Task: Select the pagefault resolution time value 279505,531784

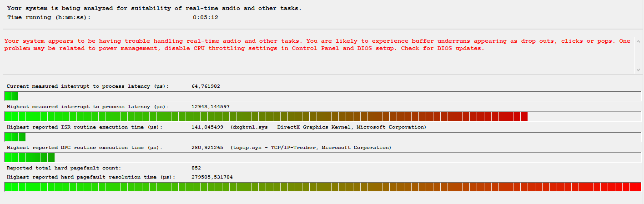Action: 212,177
